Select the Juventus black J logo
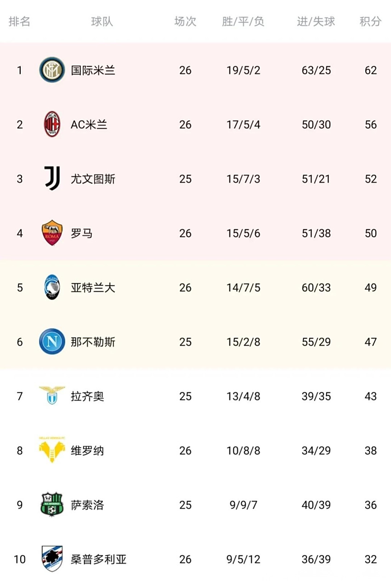Screen dimensions: 391x588 [52, 179]
